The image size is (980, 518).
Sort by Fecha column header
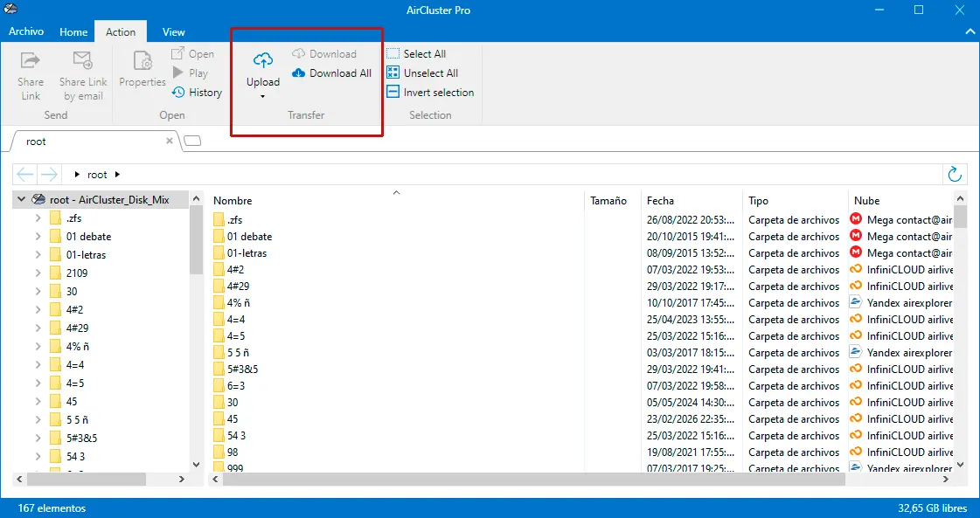point(692,201)
